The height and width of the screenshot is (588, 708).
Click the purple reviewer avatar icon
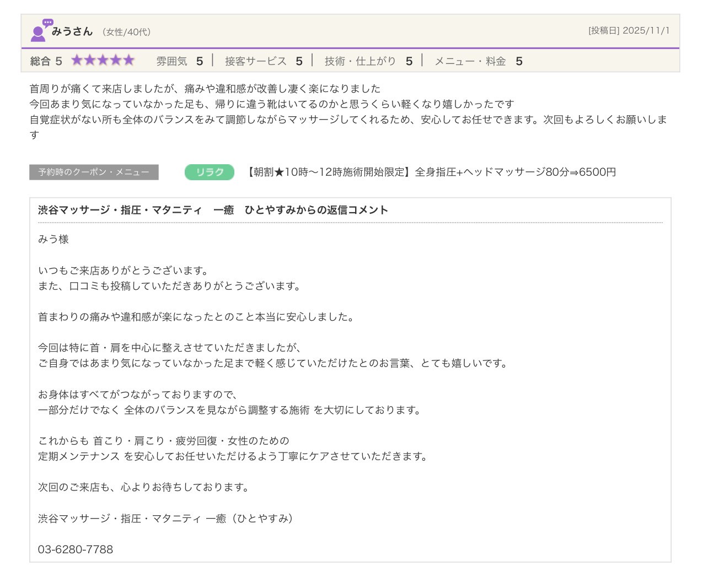tap(40, 31)
